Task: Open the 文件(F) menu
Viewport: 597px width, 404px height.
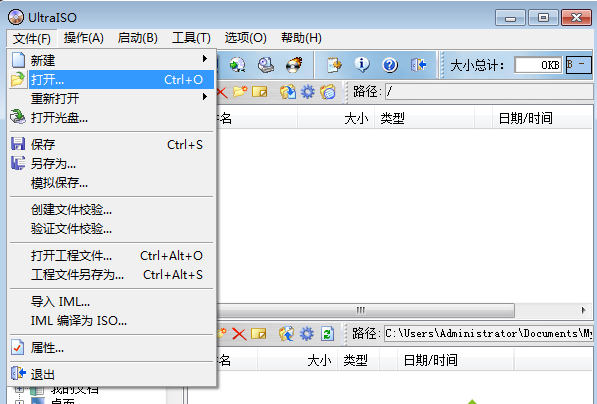Action: (x=32, y=38)
